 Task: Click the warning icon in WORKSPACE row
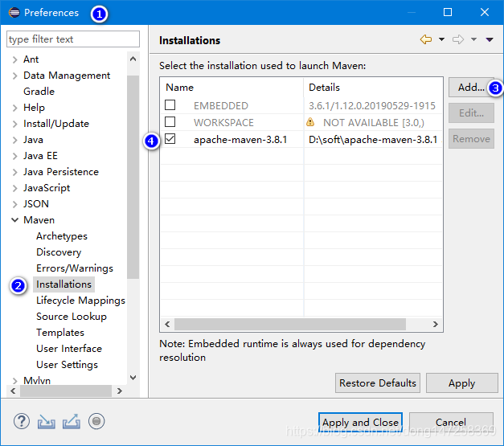point(310,122)
